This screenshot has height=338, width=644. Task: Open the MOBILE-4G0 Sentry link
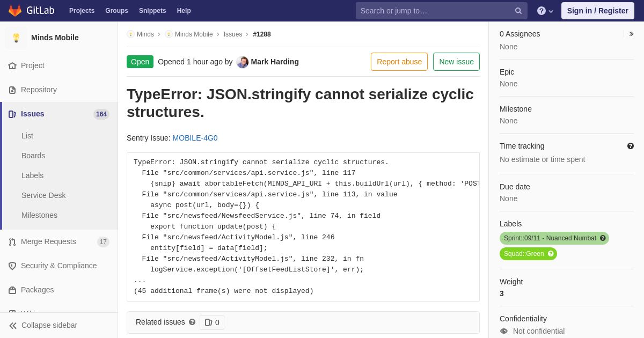coord(195,138)
